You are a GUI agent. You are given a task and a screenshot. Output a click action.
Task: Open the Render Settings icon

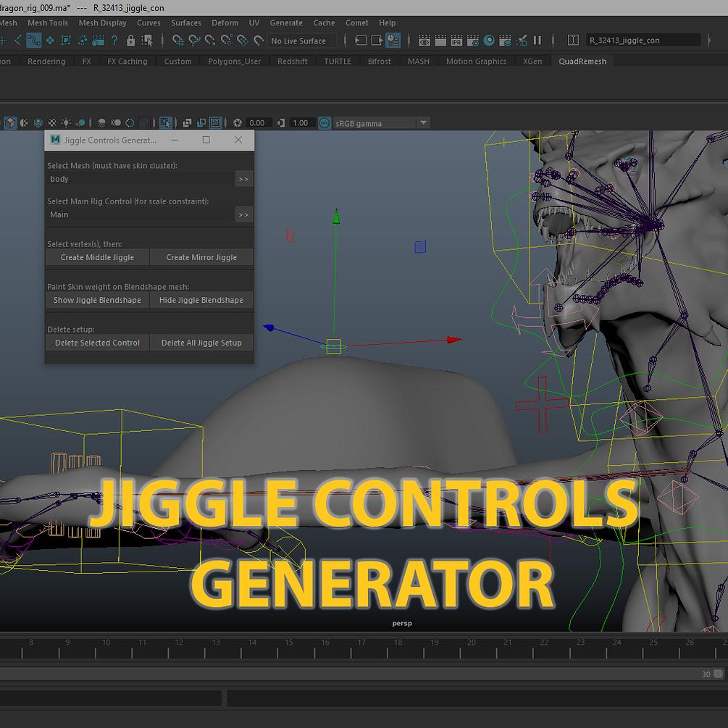point(472,41)
